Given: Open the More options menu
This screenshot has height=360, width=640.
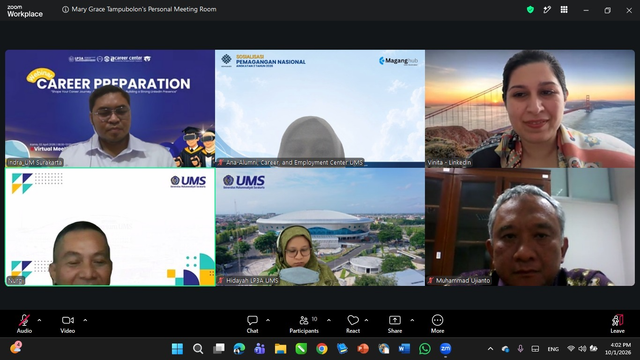Looking at the screenshot, I should [x=437, y=324].
